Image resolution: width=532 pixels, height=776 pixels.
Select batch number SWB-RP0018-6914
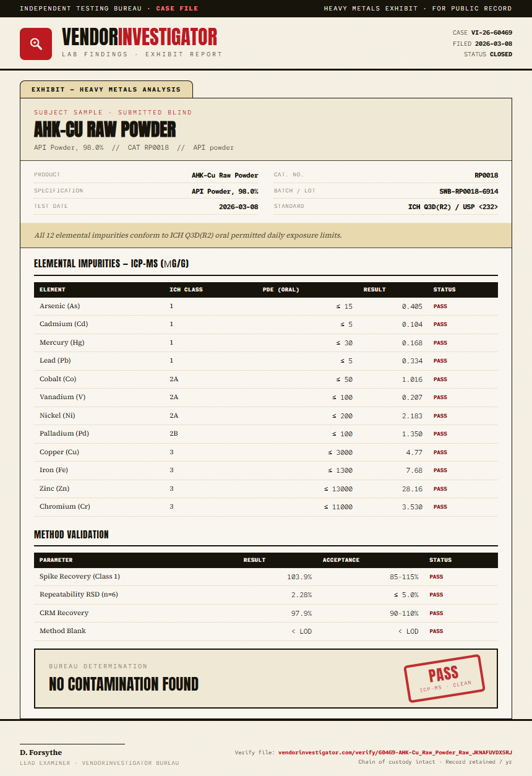(469, 191)
